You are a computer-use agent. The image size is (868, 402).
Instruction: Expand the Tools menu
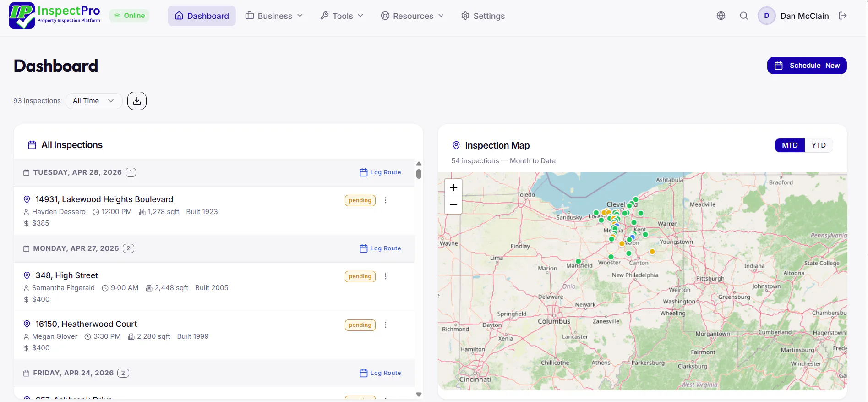[342, 16]
